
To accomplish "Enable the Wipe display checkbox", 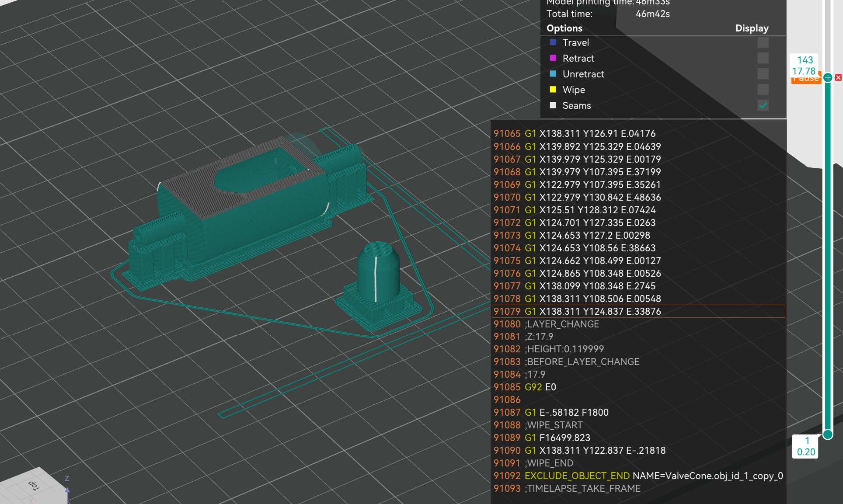I will pyautogui.click(x=763, y=90).
